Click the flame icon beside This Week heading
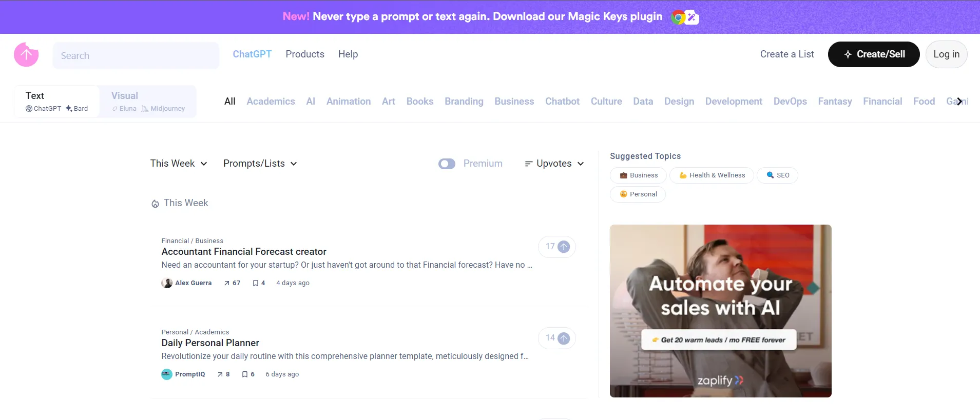 (155, 204)
